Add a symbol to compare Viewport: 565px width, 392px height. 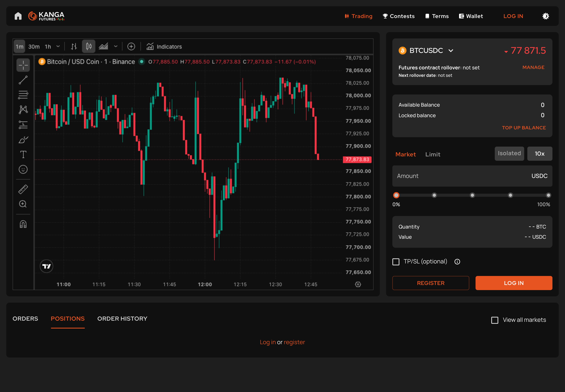pyautogui.click(x=131, y=46)
